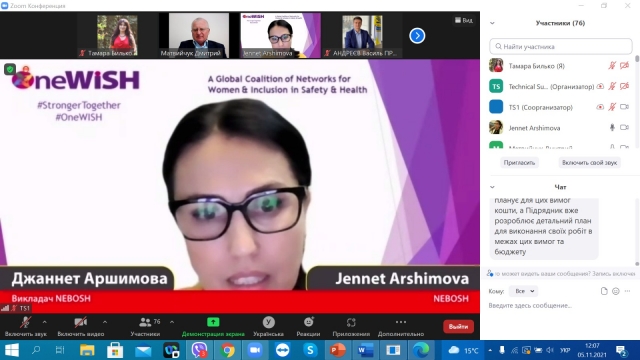This screenshot has height=360, width=640.
Task: Open the Кому recipient dropdown Все
Action: tap(524, 291)
